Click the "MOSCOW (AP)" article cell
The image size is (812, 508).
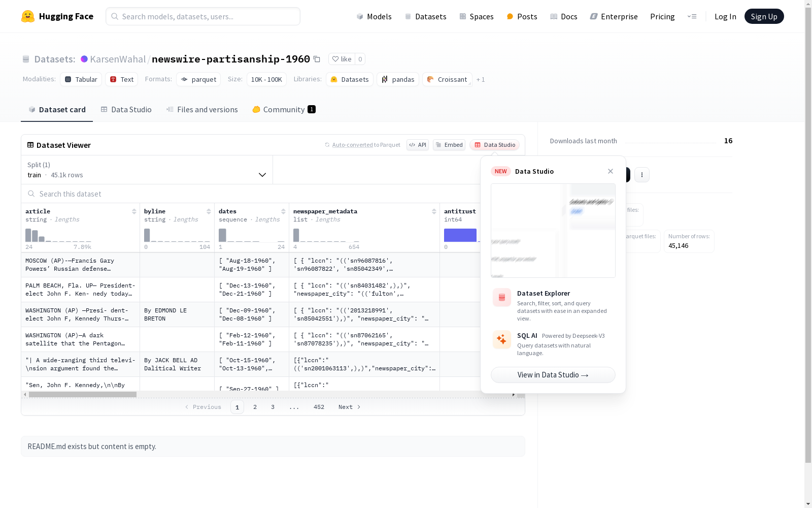click(81, 265)
